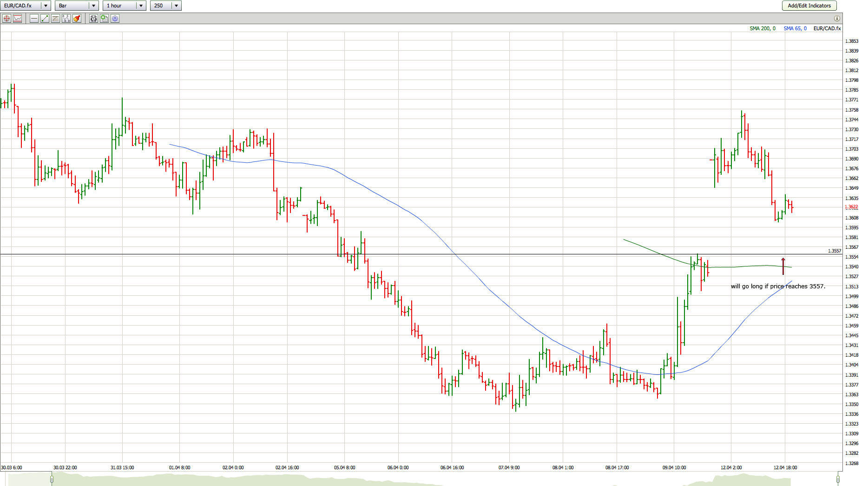Select the horizontal line drawing tool
The image size is (868, 486).
coord(34,19)
